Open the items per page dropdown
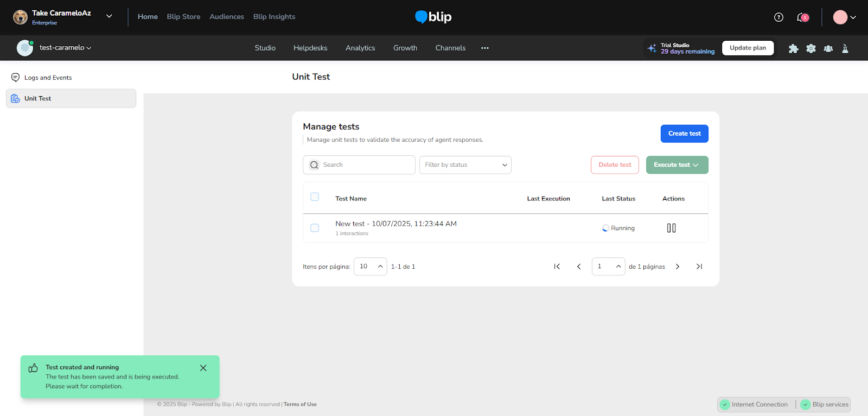The height and width of the screenshot is (416, 868). tap(371, 267)
